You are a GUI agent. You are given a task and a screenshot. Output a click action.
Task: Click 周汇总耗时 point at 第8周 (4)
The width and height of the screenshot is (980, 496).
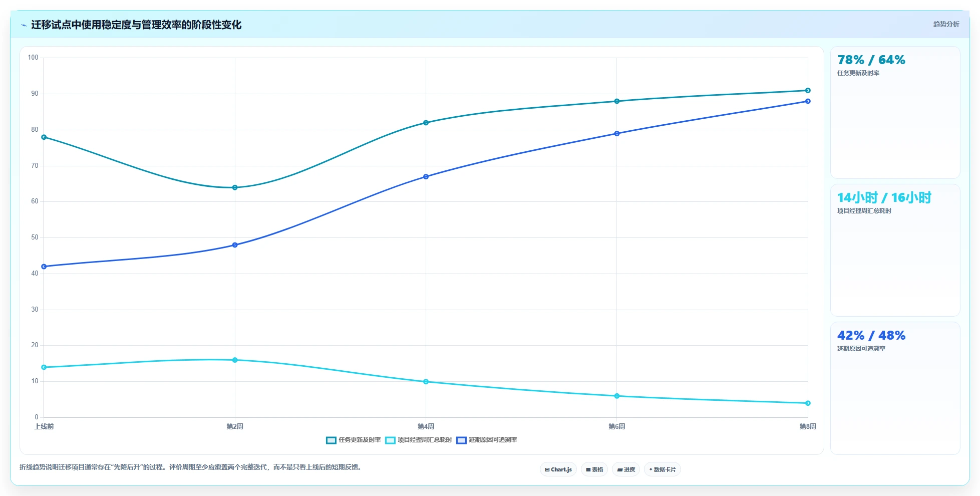pos(808,403)
